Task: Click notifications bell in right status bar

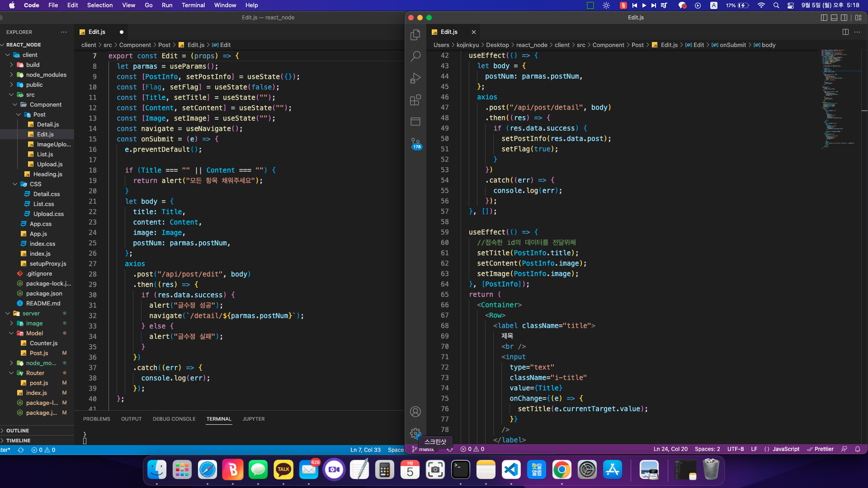Action: (858, 449)
